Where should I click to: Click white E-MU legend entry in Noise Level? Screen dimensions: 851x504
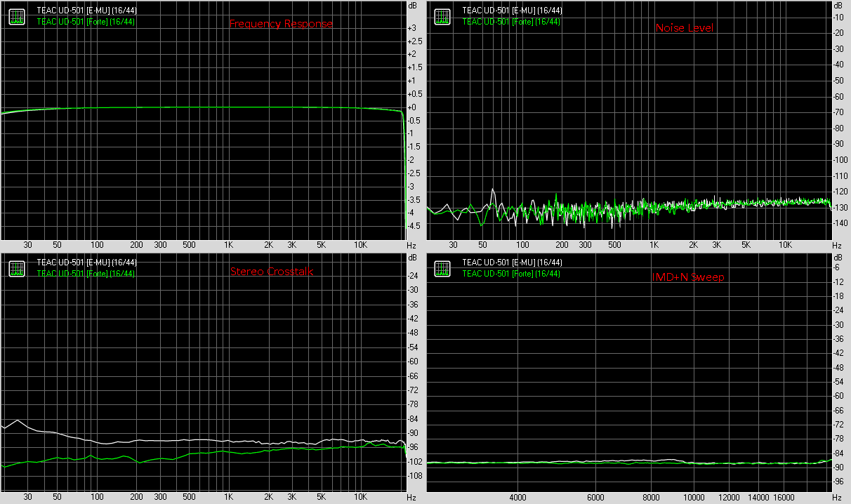(512, 11)
